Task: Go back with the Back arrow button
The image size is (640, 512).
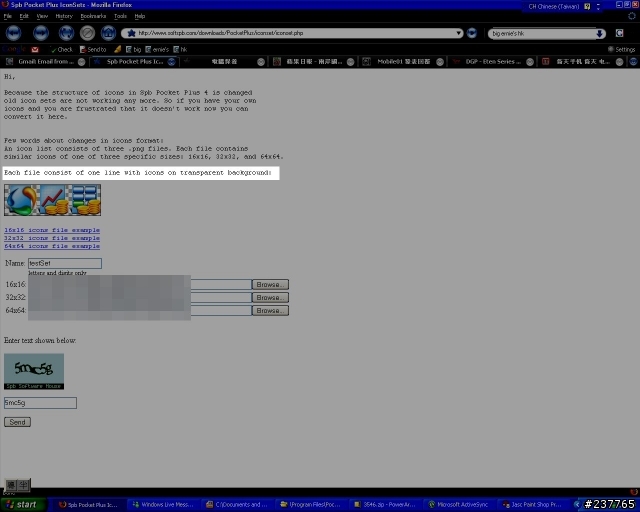Action: pyautogui.click(x=13, y=33)
